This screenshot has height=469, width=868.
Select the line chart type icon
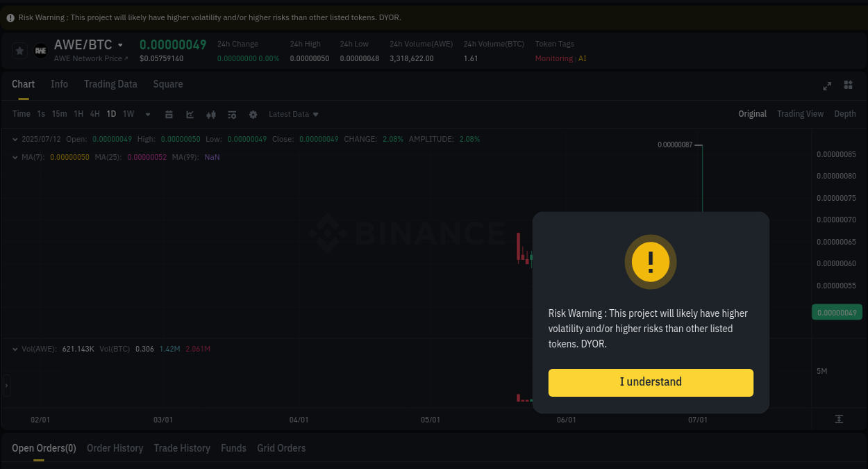(x=190, y=114)
